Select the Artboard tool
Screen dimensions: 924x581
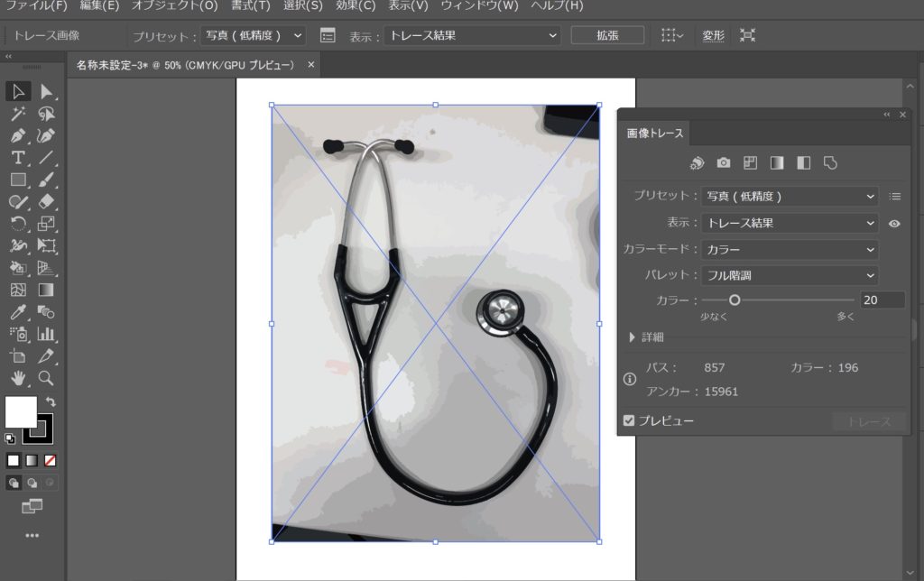(x=18, y=355)
